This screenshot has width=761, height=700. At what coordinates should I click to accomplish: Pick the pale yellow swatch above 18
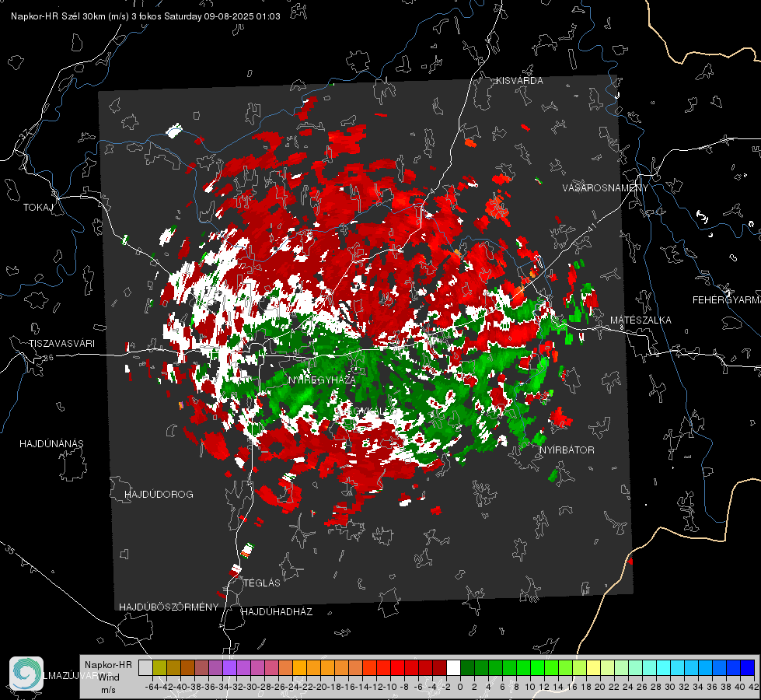(x=594, y=667)
